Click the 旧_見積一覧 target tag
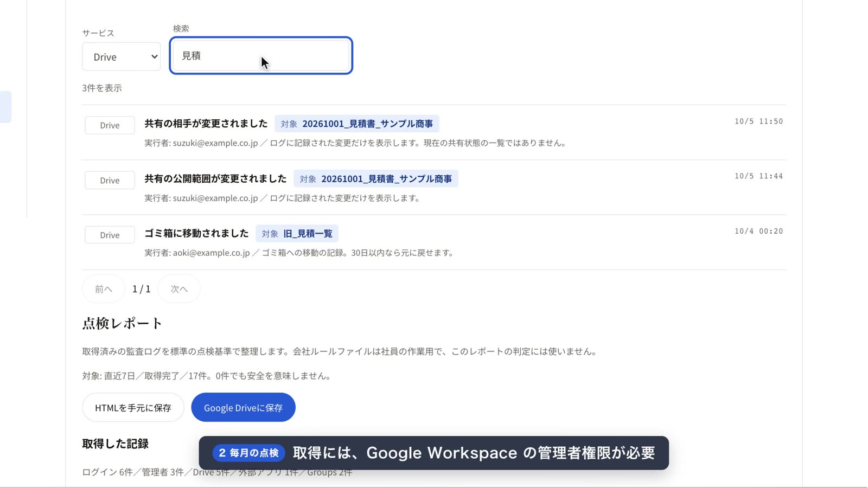This screenshot has width=868, height=488. point(297,234)
